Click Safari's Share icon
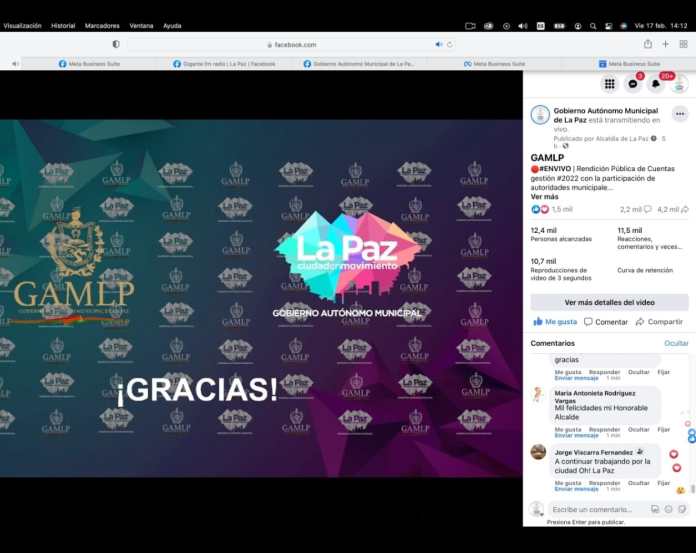The image size is (696, 553). pos(648,44)
